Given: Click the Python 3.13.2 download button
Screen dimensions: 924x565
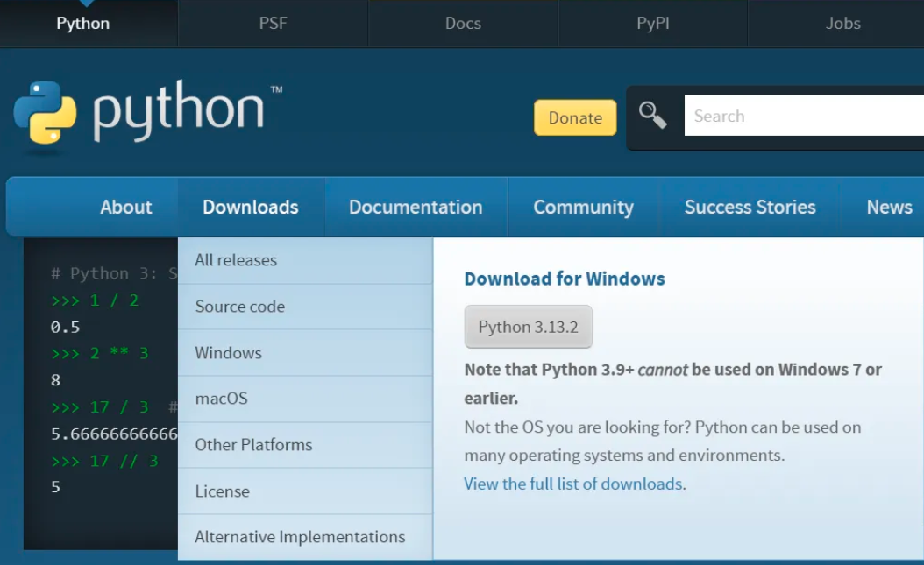Looking at the screenshot, I should tap(528, 327).
